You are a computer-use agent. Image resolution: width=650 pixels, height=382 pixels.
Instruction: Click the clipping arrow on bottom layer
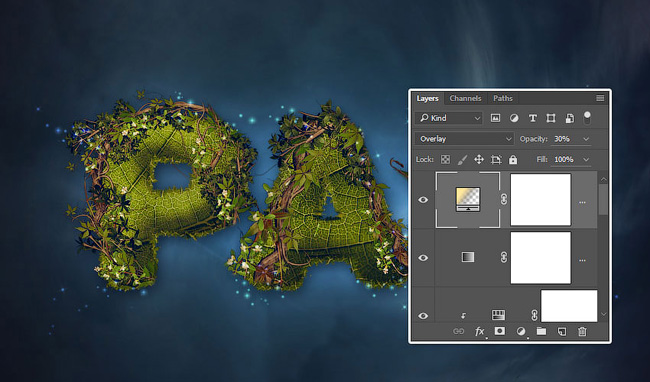463,316
